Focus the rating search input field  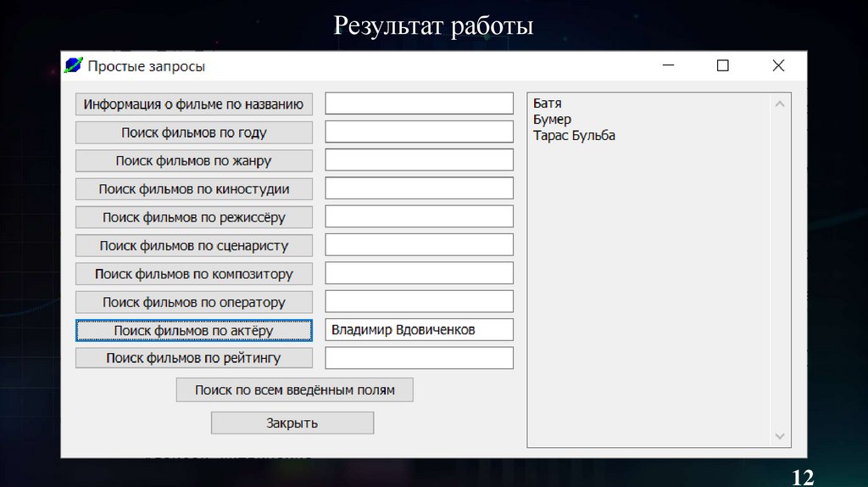pyautogui.click(x=420, y=358)
